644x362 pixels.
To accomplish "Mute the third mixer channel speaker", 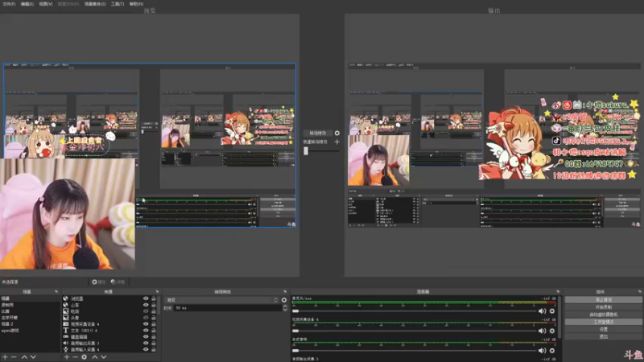I will pos(542,351).
